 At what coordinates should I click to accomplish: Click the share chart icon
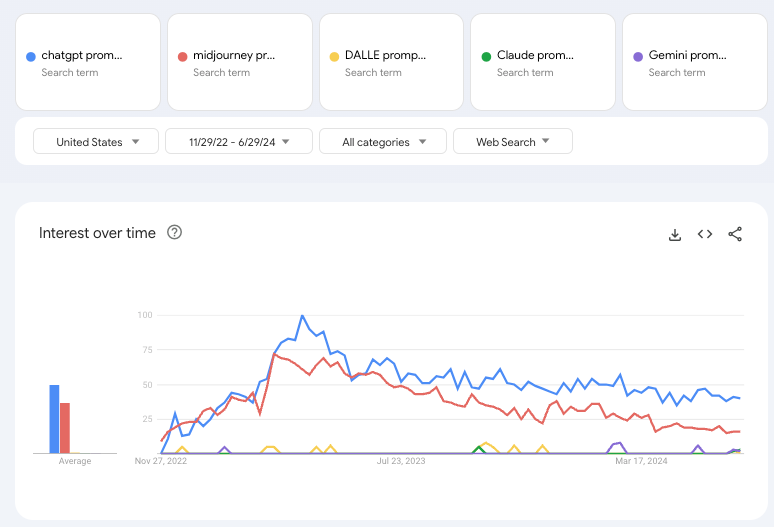(x=735, y=234)
